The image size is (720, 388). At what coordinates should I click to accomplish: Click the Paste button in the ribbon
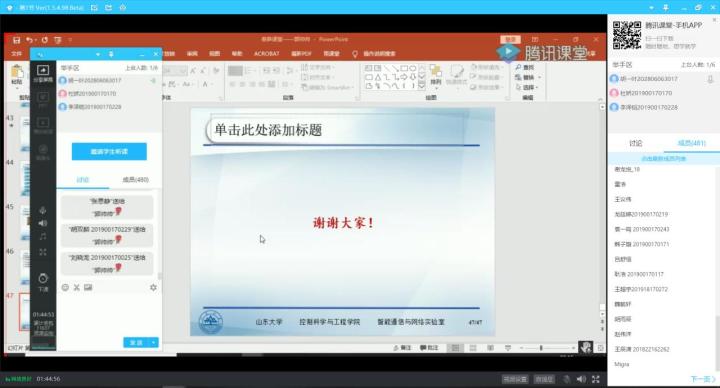tap(17, 75)
